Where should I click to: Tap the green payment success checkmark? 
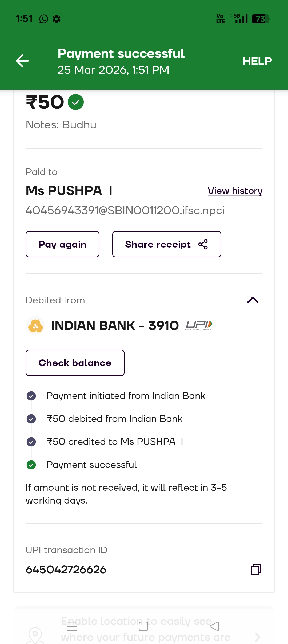(x=76, y=102)
